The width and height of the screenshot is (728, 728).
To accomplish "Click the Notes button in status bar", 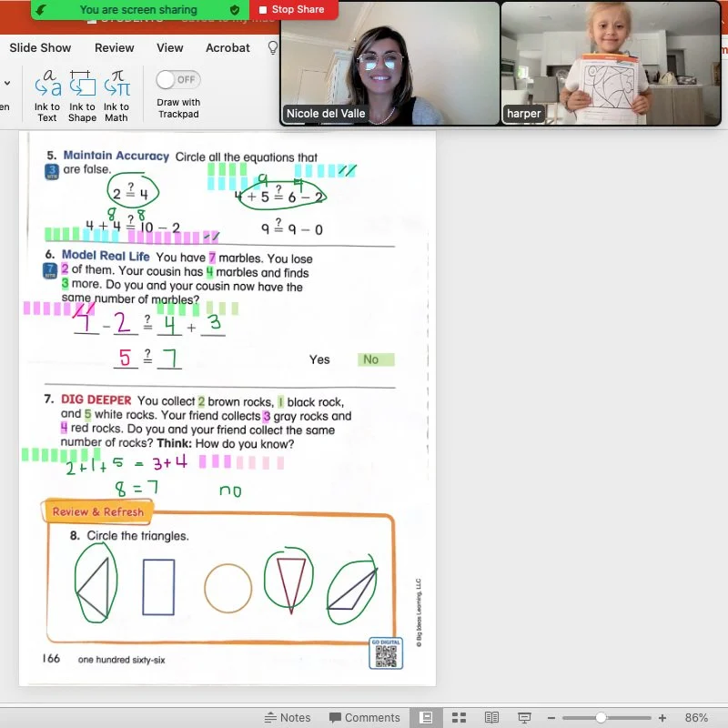I will [288, 717].
